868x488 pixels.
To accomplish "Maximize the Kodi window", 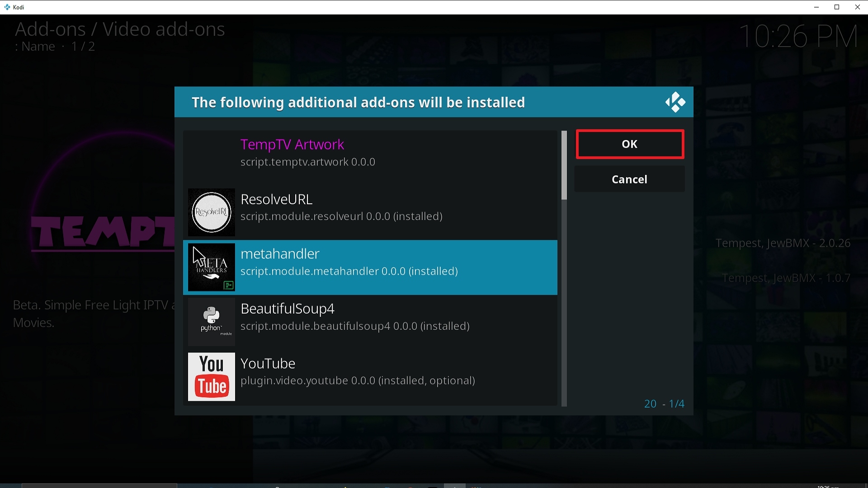I will point(837,7).
